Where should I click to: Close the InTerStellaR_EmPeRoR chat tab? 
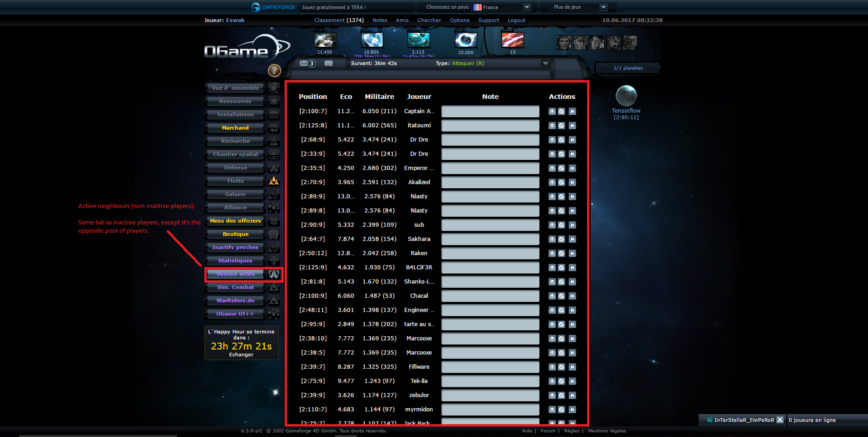tap(780, 420)
